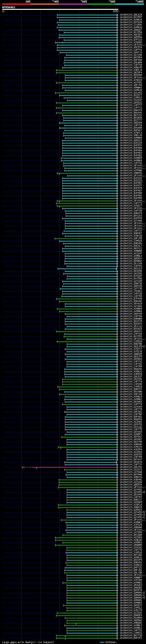The width and height of the screenshot is (146, 644).
Task: Click the purple ~60% identity legend segment
Action: (73, 4)
